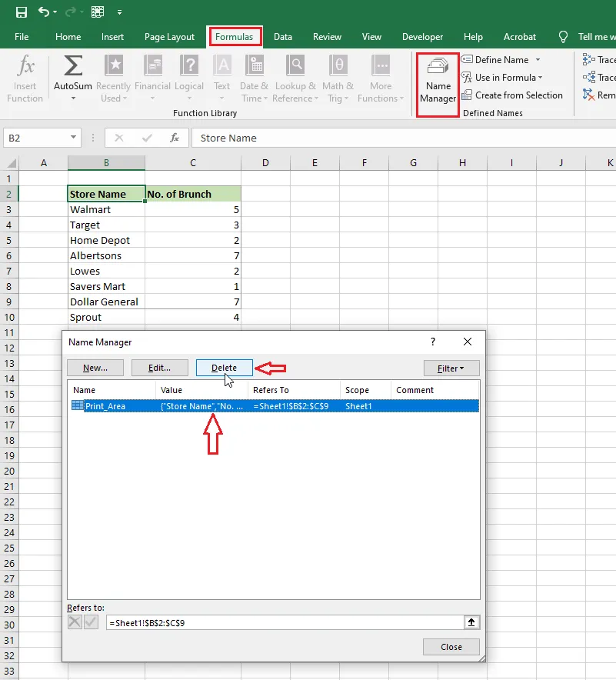
Task: Open Text functions menu
Action: click(x=222, y=78)
